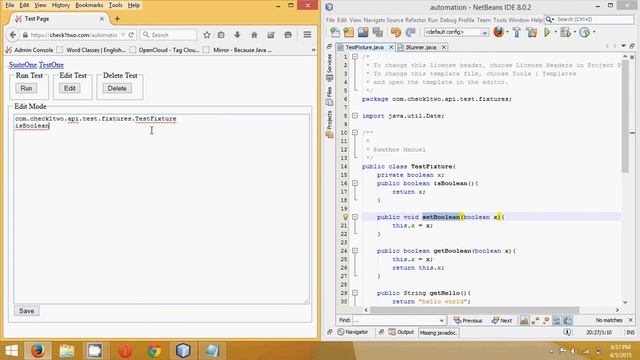
Task: Click NetBeans horizontal editor scrollbar
Action: click(475, 310)
